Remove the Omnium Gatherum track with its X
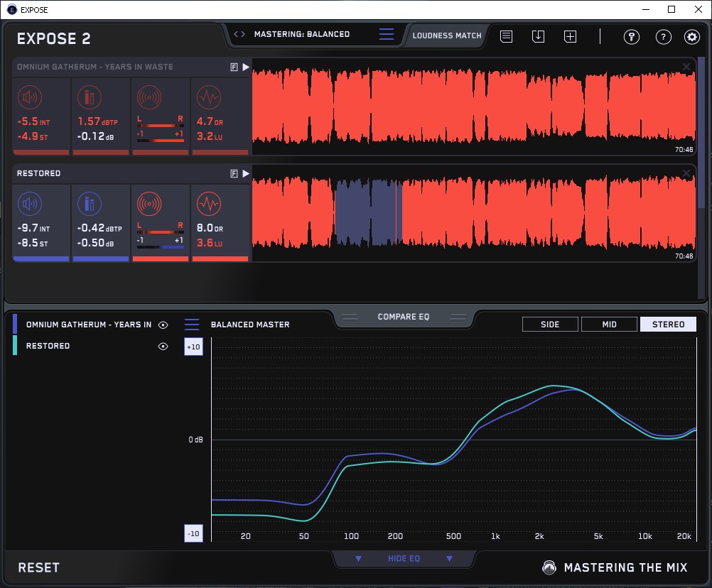The image size is (712, 588). (x=686, y=67)
